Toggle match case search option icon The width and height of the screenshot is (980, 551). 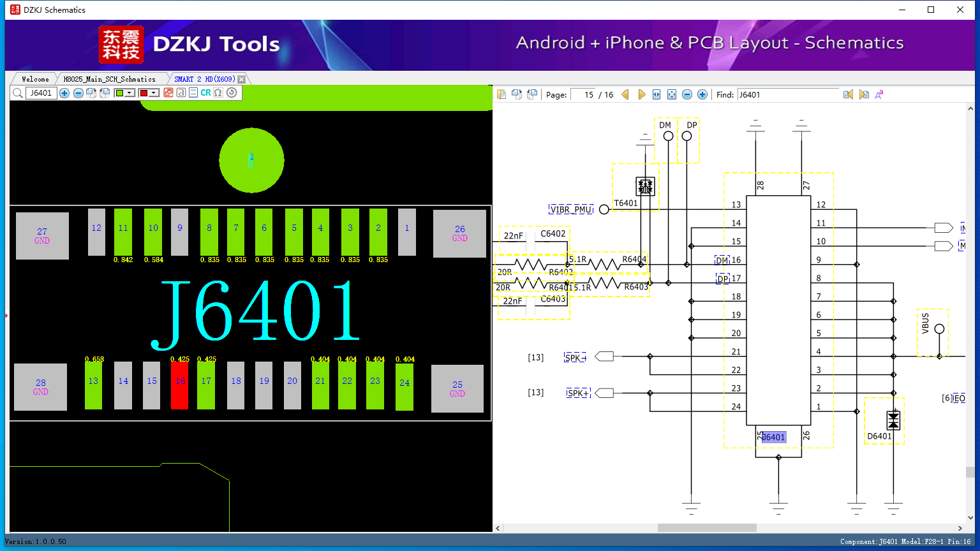point(879,94)
